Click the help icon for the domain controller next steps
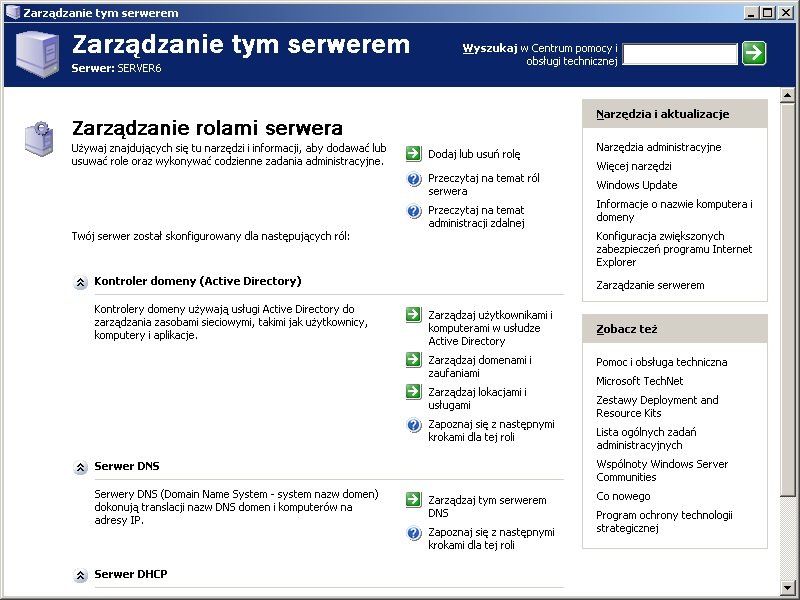Screen dimensions: 800x600 coord(414,425)
